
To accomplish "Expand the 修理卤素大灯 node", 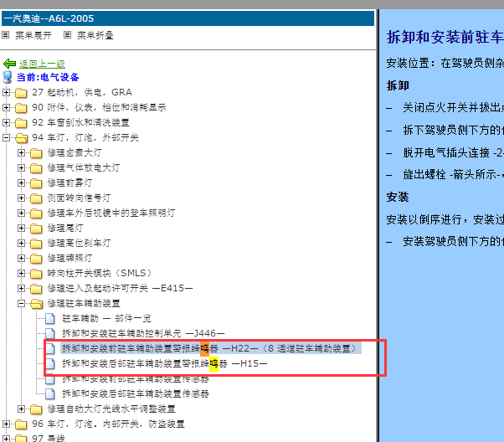I will tap(21, 153).
